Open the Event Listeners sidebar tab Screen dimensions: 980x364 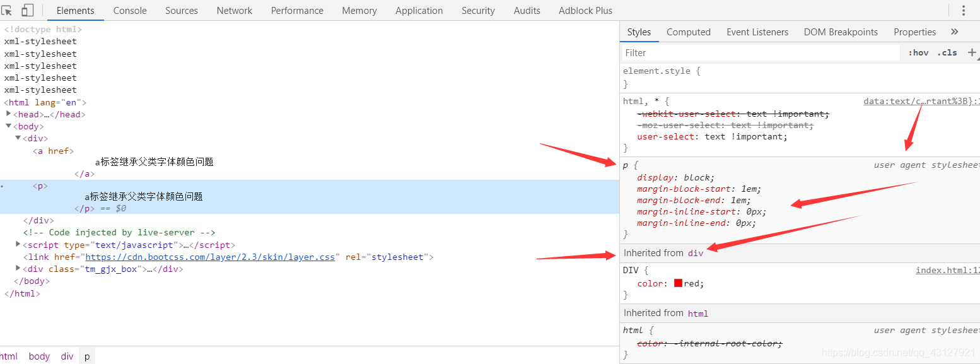(757, 32)
